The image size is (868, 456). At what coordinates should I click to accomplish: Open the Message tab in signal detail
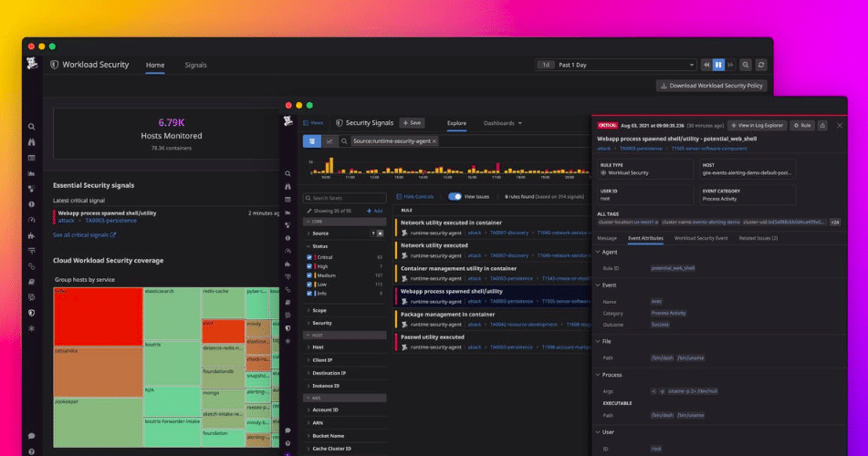[607, 238]
